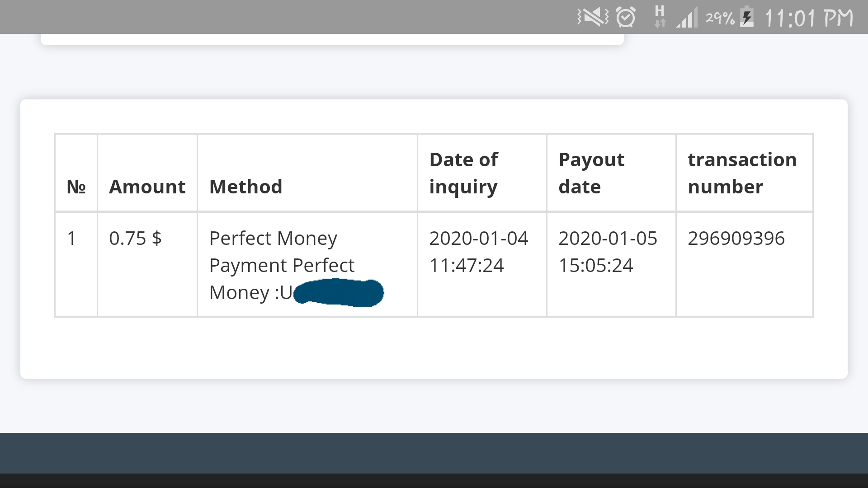
Task: Click the transaction number column header
Action: (x=742, y=173)
